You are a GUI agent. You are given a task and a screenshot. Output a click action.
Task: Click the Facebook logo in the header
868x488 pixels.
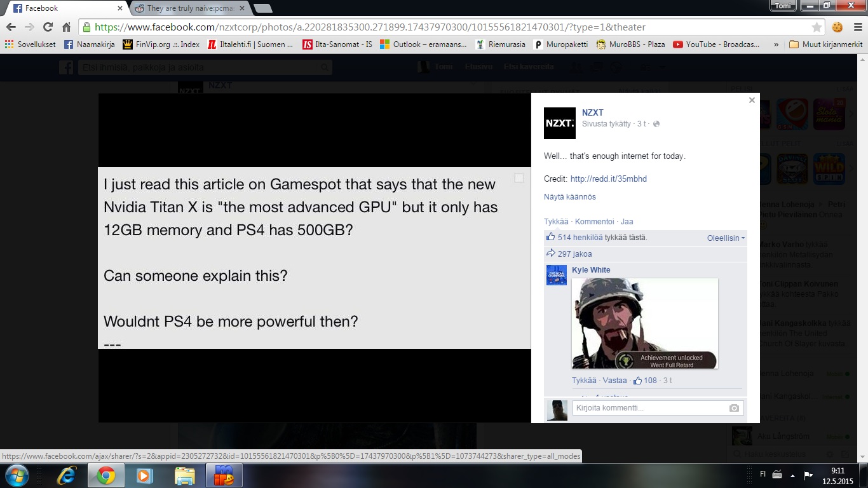click(66, 67)
